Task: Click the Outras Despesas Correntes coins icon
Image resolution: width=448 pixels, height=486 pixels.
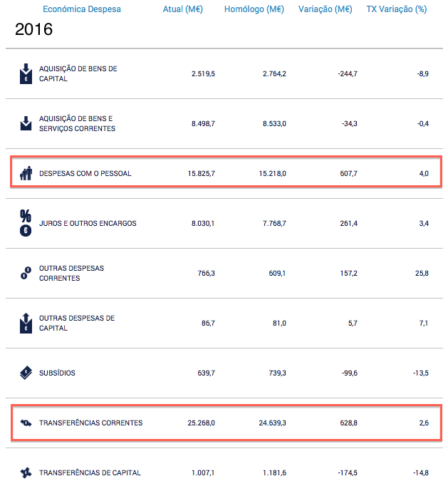Action: click(26, 273)
